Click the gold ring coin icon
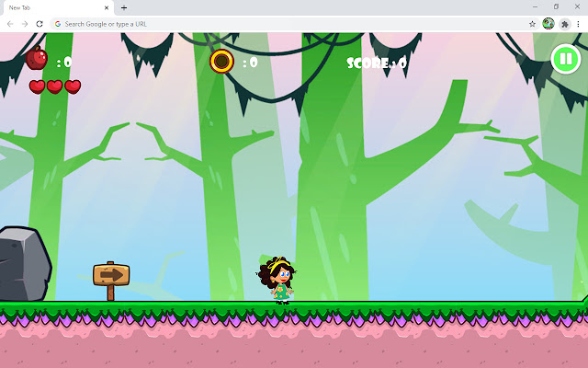588x368 pixels. [x=221, y=62]
